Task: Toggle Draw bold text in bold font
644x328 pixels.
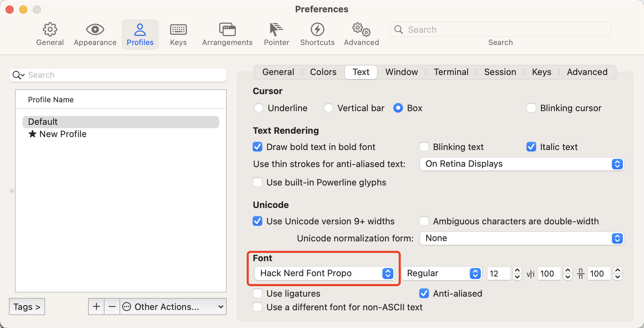Action: 257,147
